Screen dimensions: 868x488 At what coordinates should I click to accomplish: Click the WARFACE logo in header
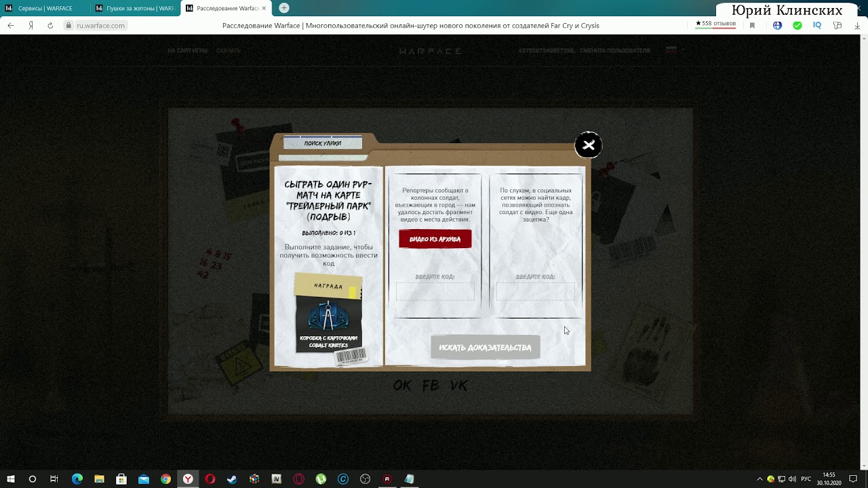tap(430, 51)
